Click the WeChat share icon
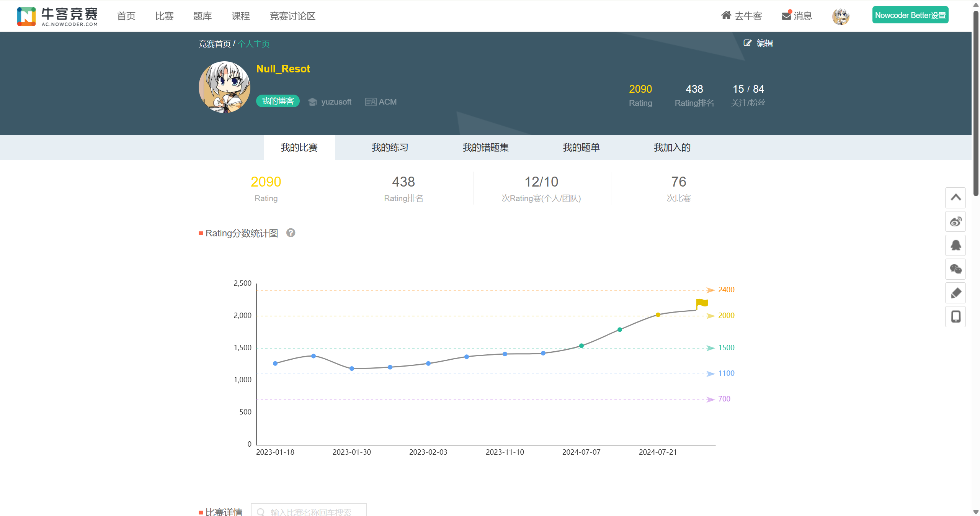The height and width of the screenshot is (516, 980). [955, 269]
